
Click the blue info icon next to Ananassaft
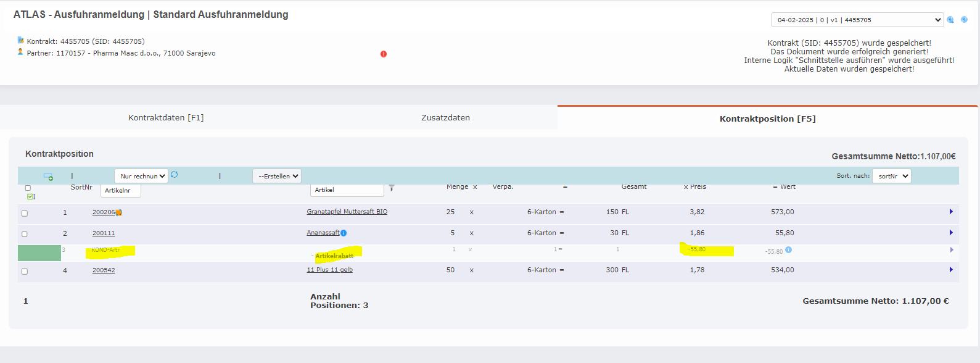344,233
